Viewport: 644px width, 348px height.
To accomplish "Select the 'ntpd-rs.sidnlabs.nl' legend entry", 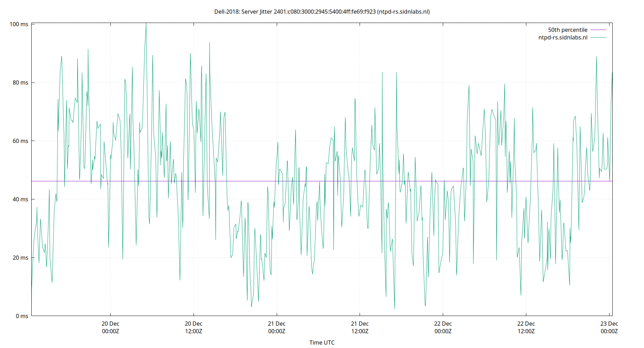I will pyautogui.click(x=563, y=37).
